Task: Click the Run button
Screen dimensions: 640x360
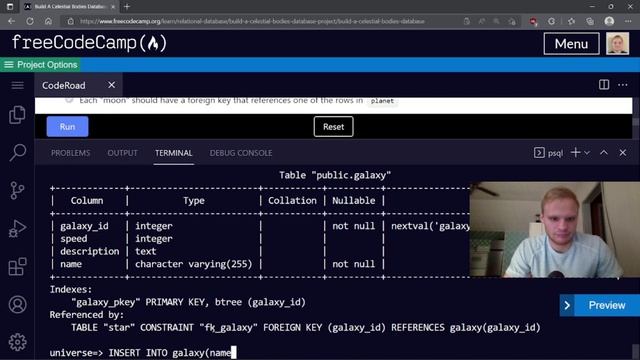Action: tap(67, 127)
